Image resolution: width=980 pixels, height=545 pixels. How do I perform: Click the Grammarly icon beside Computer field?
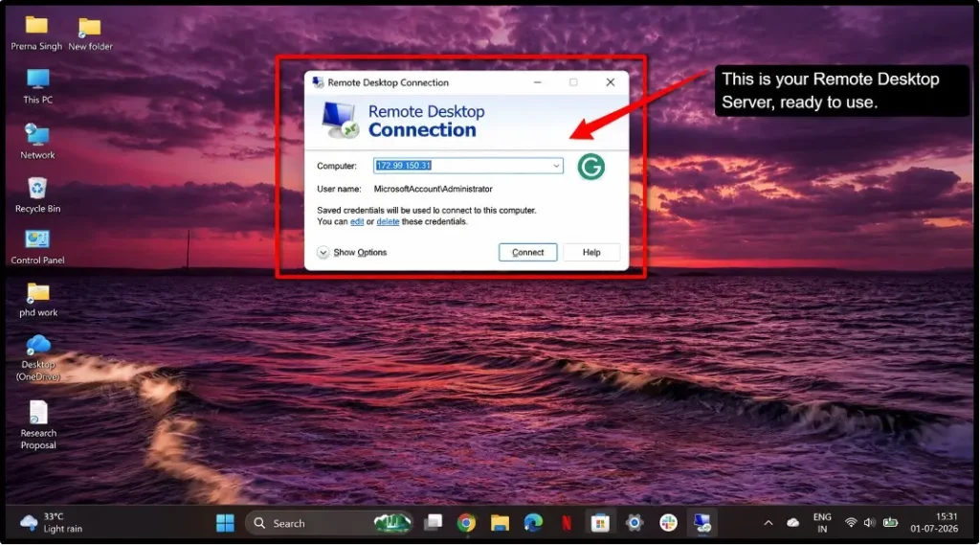click(590, 167)
